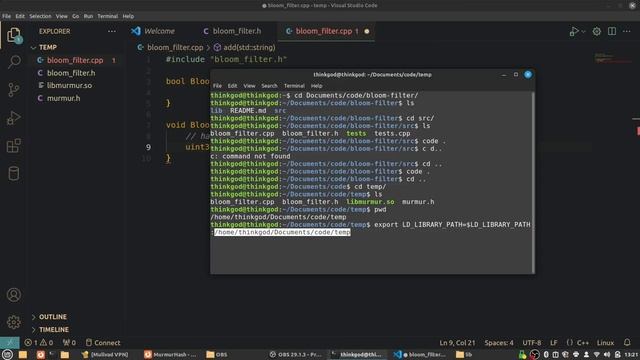Open the Search menu in the terminal window
Image resolution: width=640 pixels, height=360 pixels.
click(x=269, y=86)
